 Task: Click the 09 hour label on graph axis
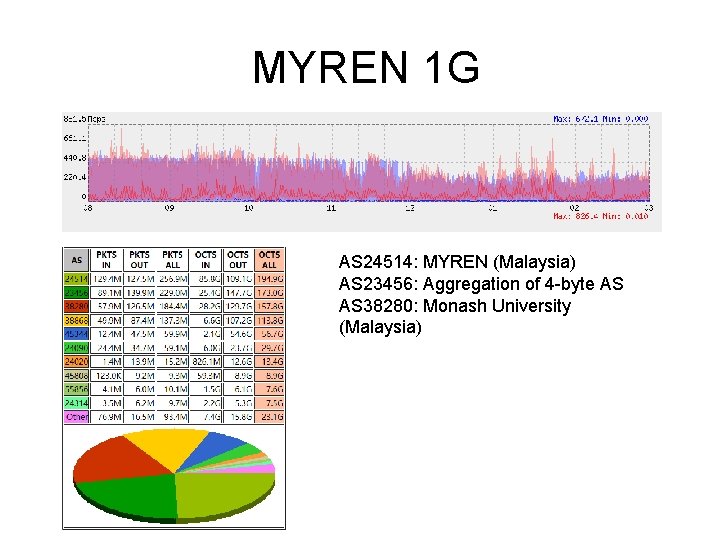pos(169,208)
